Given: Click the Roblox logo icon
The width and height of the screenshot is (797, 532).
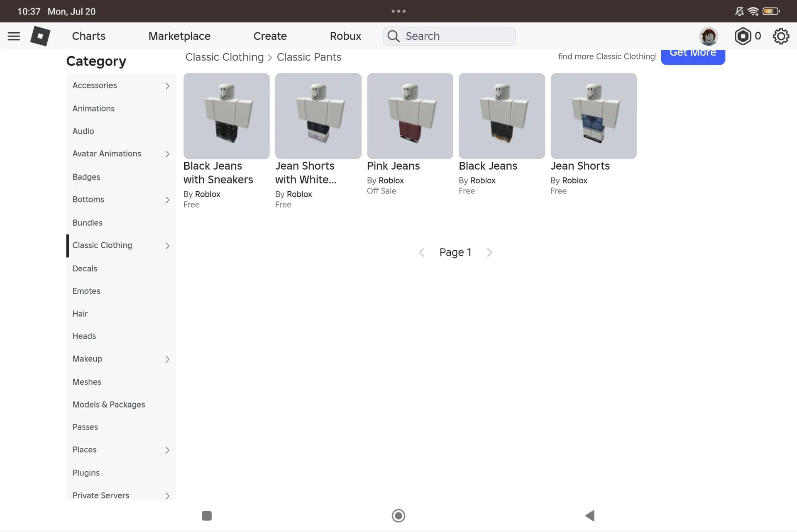Looking at the screenshot, I should 40,36.
